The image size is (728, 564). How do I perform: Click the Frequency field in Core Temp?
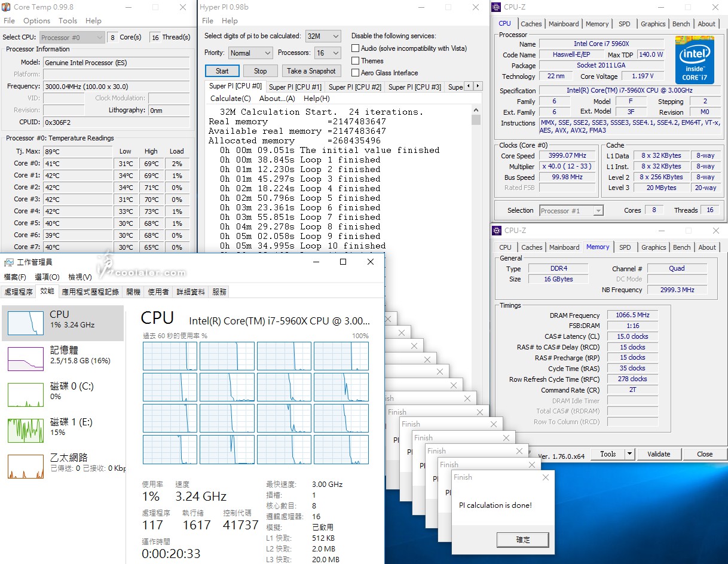pos(116,87)
